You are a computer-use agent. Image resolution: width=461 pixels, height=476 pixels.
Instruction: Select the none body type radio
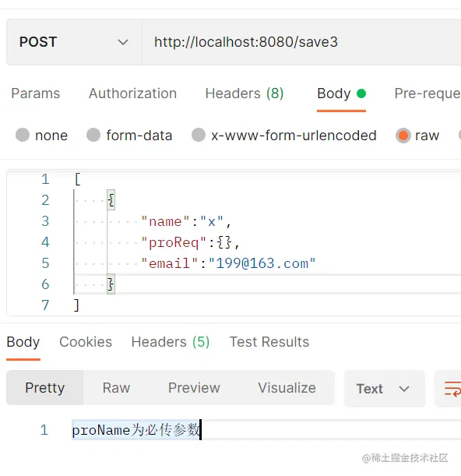tap(23, 135)
